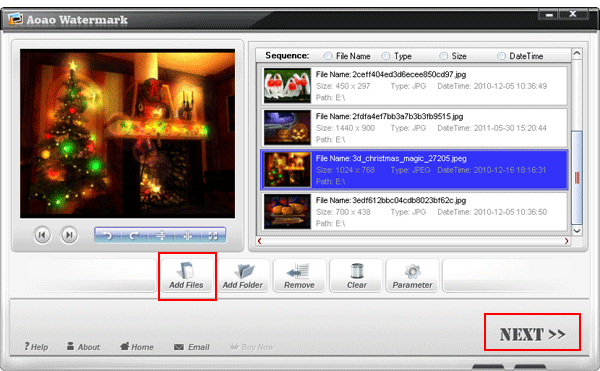This screenshot has height=371, width=600.
Task: Click the pumpkins with witch hats thumbnail
Action: [287, 212]
